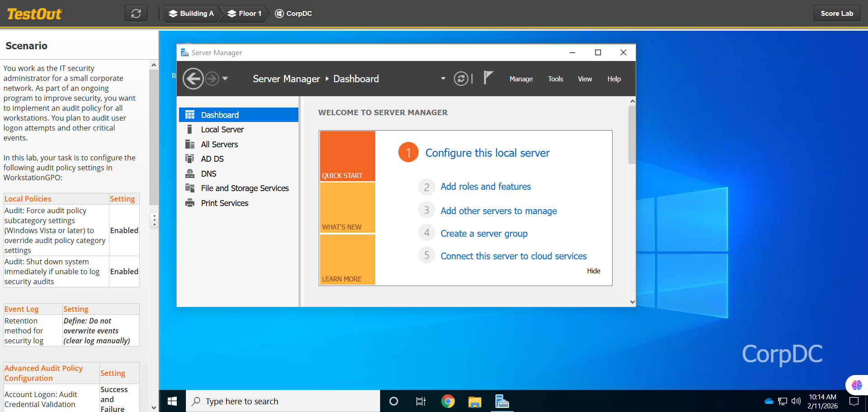
Task: Open the Building A location breadcrumb
Action: point(191,14)
